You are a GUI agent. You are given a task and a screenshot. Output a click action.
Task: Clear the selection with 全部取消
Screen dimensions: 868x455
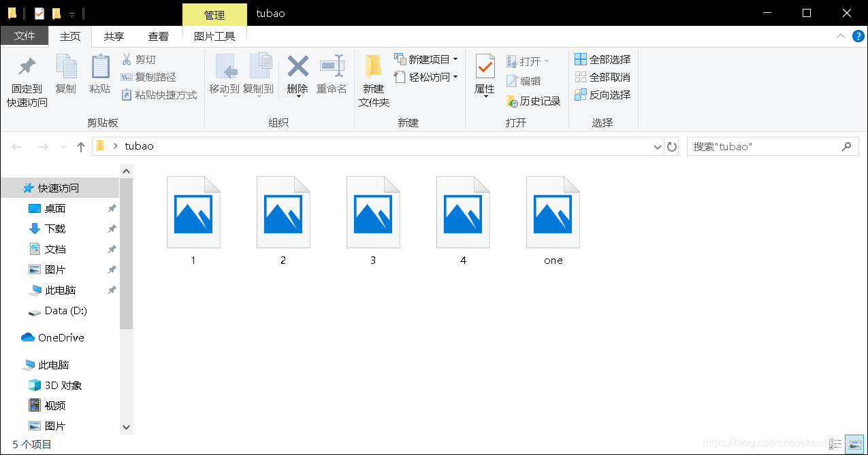[x=602, y=77]
